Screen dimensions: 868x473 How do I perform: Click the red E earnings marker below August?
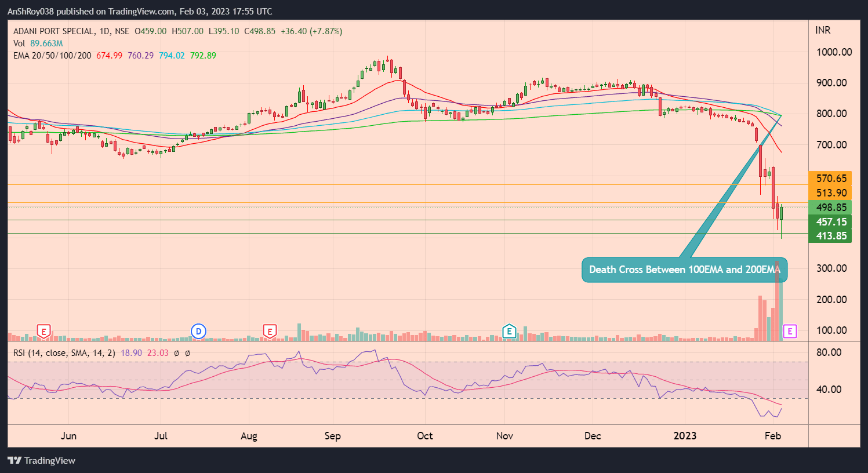point(269,331)
